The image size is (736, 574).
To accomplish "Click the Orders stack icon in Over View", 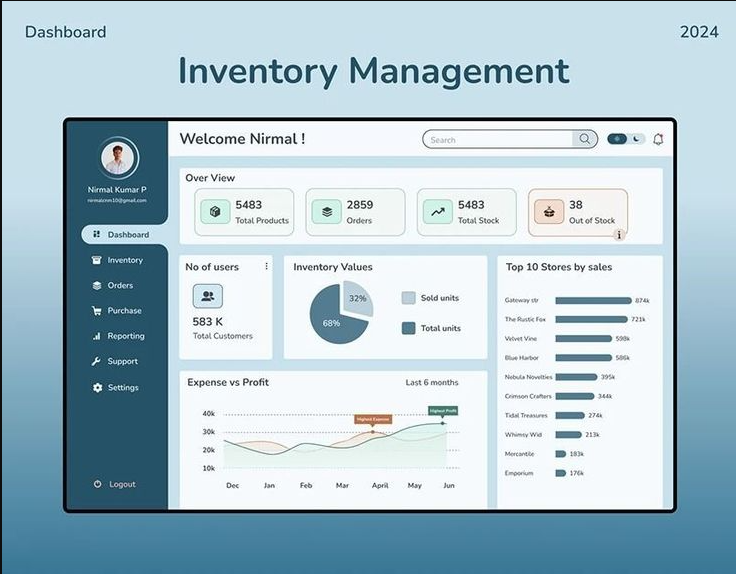I will pyautogui.click(x=325, y=212).
